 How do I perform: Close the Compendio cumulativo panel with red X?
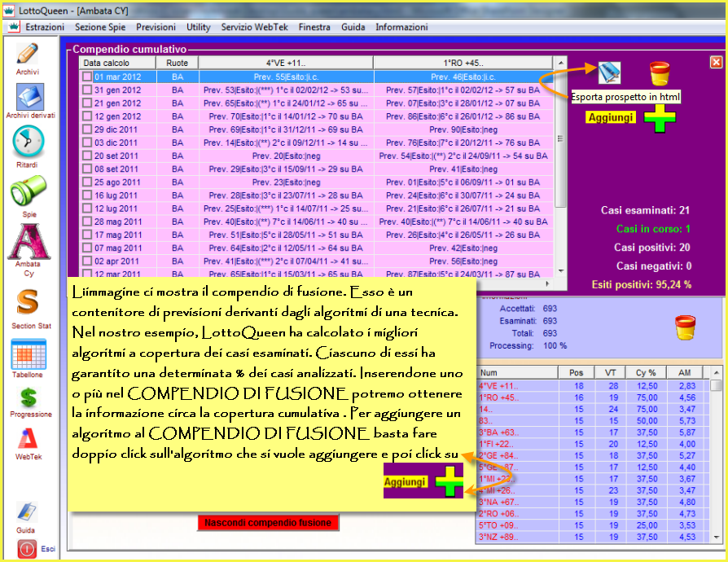pos(716,62)
